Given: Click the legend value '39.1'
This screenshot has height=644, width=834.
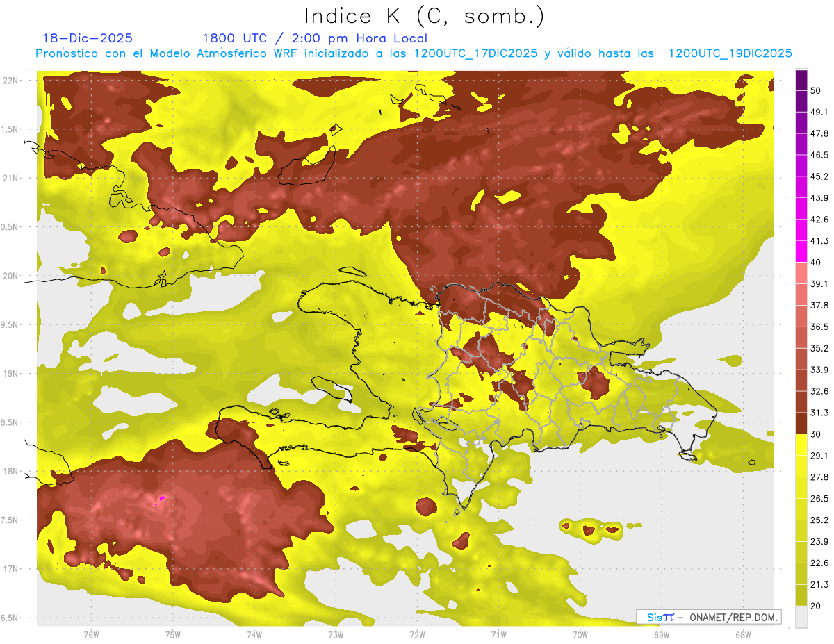Looking at the screenshot, I should pos(818,283).
